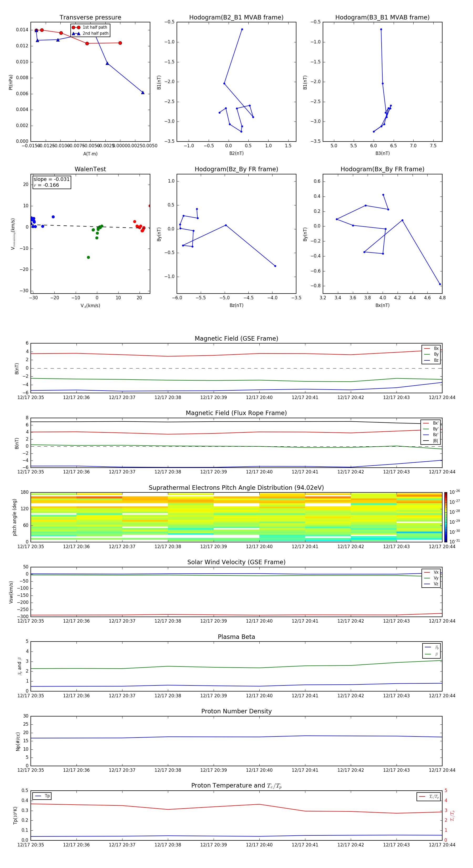Click the beta_p legend entry in Plasma Beta

[431, 647]
